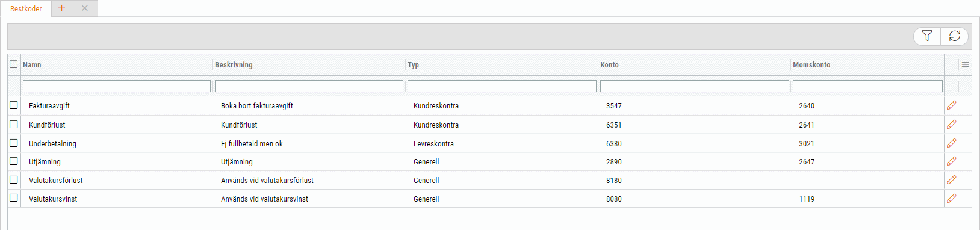Screen dimensions: 980x230
Task: Click the pencil icon for Underbetalning
Action: (x=952, y=143)
